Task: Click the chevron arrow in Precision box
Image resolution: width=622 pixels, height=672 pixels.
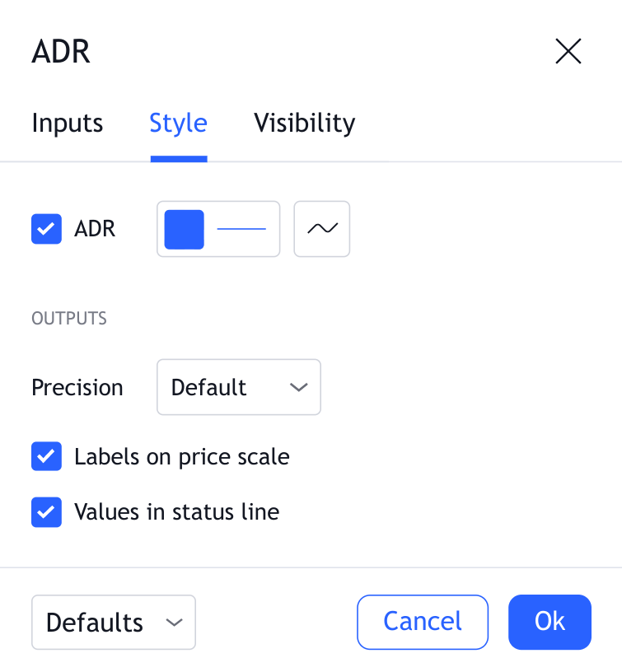Action: coord(299,387)
